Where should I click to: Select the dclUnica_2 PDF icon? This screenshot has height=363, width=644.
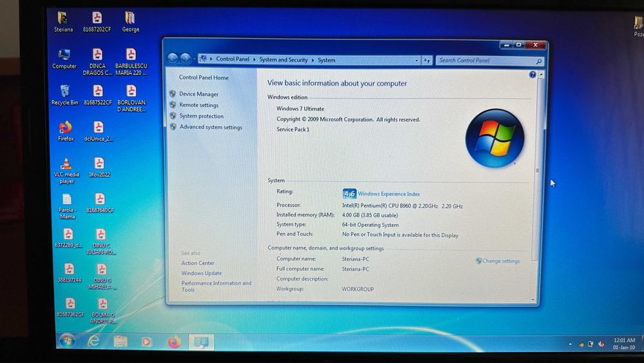[99, 131]
